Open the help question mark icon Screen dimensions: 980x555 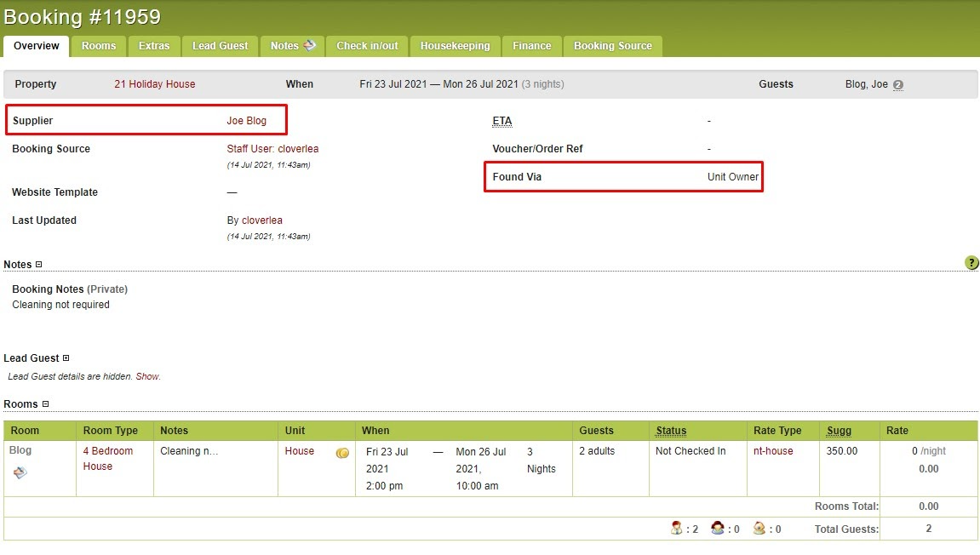click(971, 262)
